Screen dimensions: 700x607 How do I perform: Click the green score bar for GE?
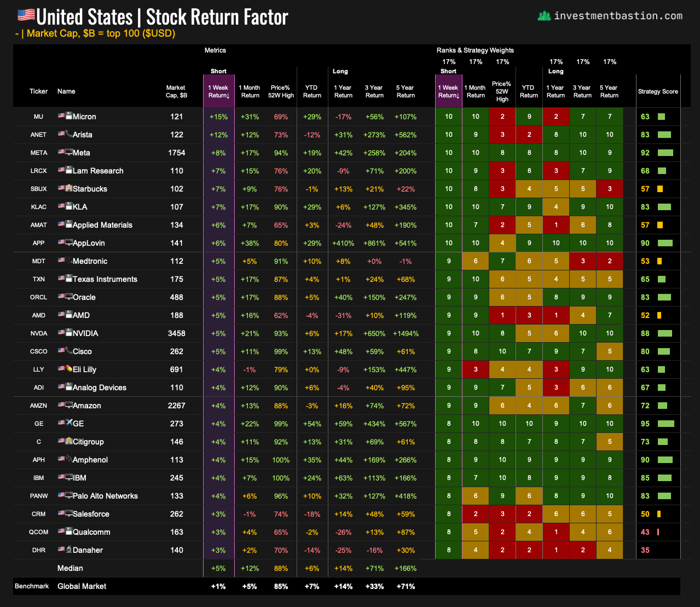pos(666,424)
